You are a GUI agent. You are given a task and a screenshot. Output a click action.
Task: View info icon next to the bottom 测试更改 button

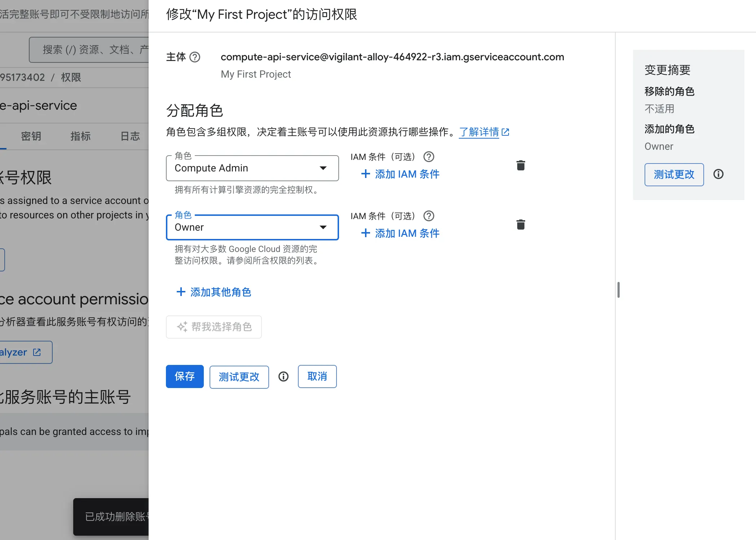pos(283,376)
